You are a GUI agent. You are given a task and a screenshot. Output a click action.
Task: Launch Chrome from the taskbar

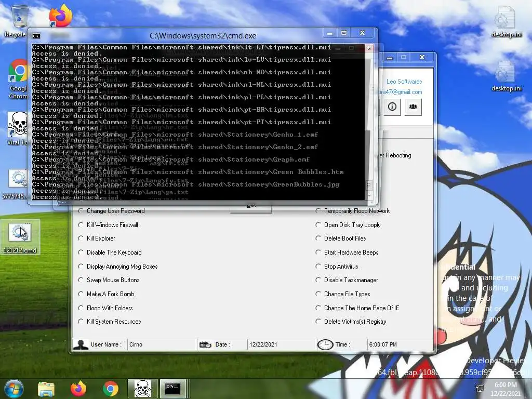click(110, 389)
